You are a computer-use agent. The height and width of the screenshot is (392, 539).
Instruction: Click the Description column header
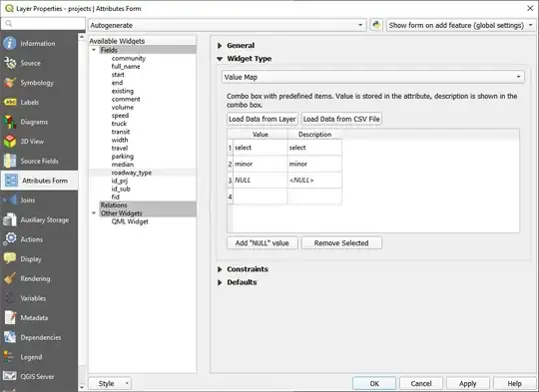point(314,135)
